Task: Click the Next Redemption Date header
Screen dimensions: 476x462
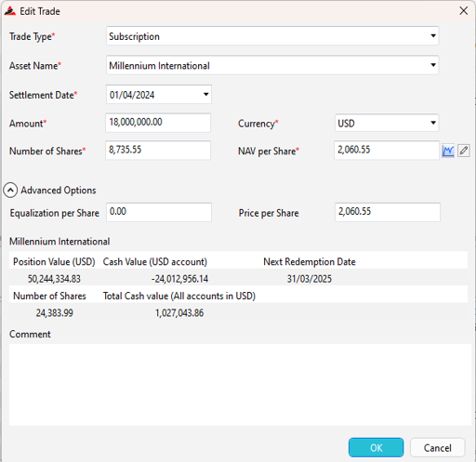Action: 310,262
